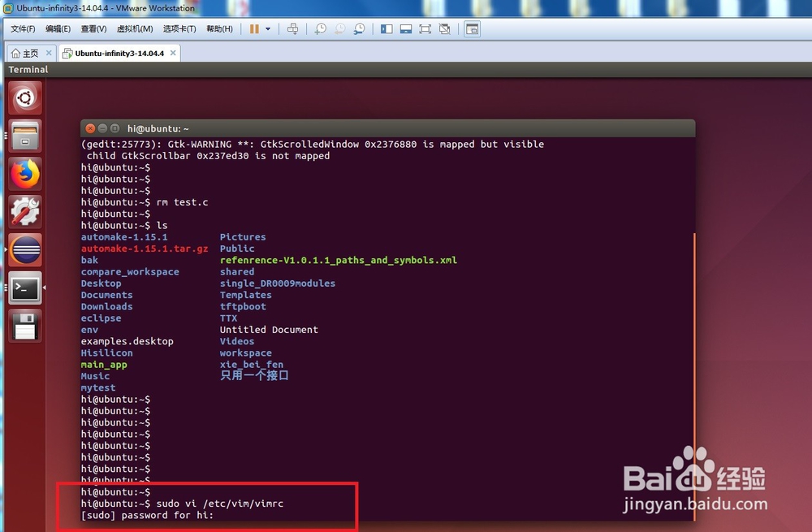The image size is (812, 532).
Task: Open the 编辑(E) menu
Action: pyautogui.click(x=58, y=29)
